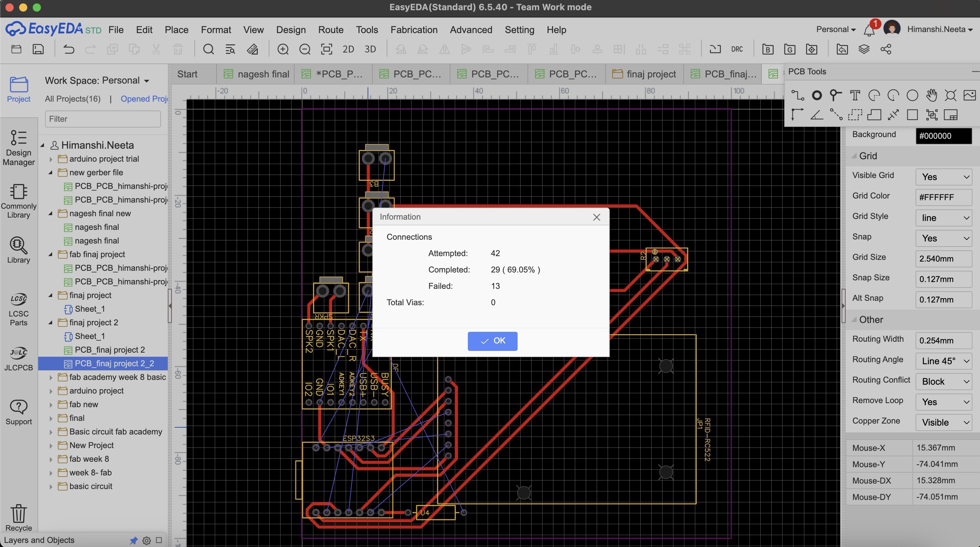Run the DRC check

pos(737,49)
